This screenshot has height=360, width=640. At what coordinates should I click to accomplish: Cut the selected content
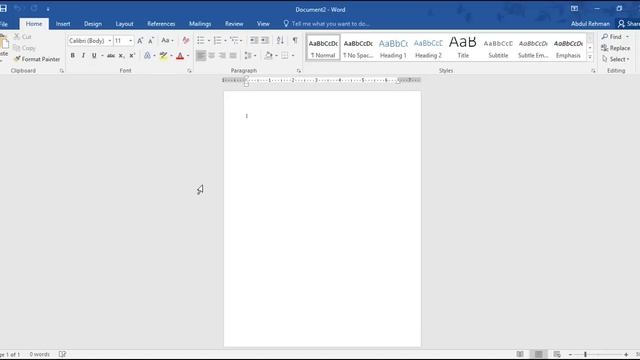pos(23,37)
